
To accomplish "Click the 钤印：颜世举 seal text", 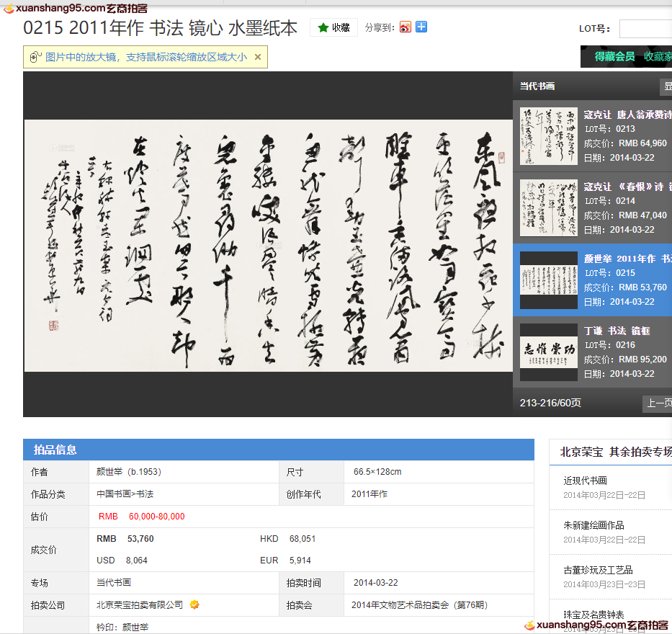I will [x=122, y=627].
